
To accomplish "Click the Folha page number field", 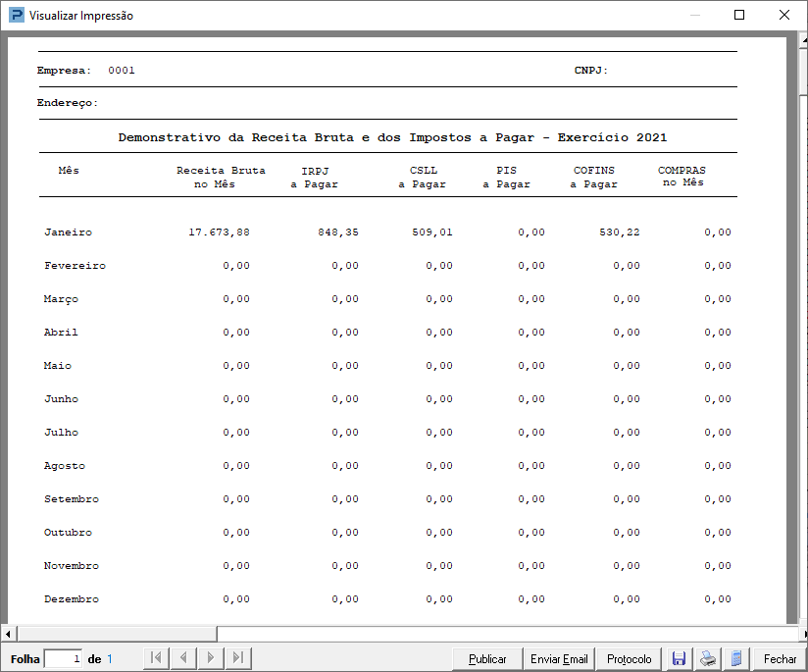I will [64, 658].
